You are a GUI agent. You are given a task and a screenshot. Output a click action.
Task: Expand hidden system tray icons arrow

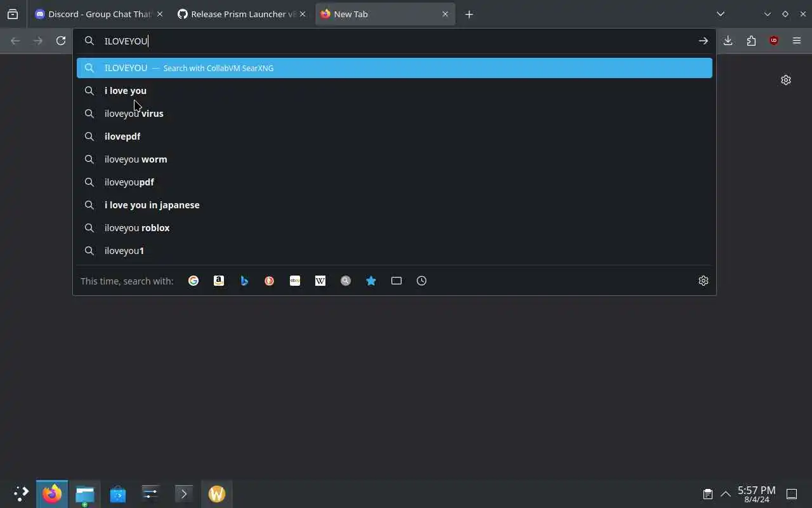coord(726,494)
